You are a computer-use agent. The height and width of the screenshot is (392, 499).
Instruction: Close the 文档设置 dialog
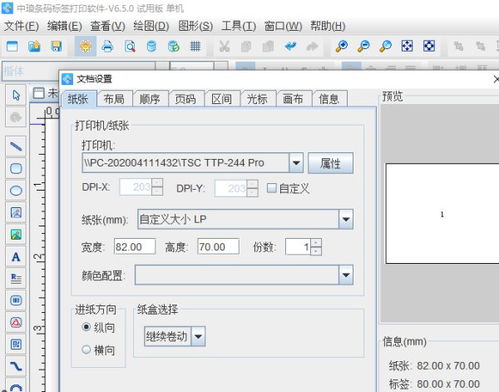pyautogui.click(x=496, y=79)
